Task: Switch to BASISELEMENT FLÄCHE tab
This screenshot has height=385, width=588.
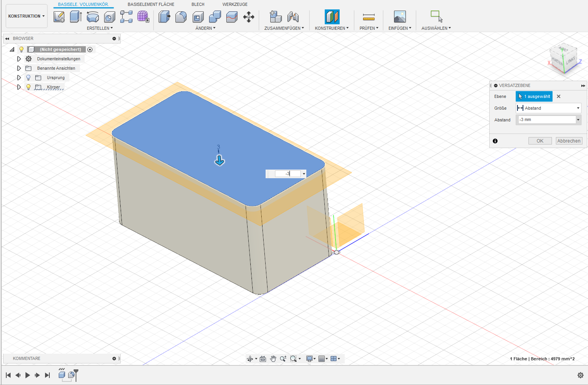Action: 151,4
